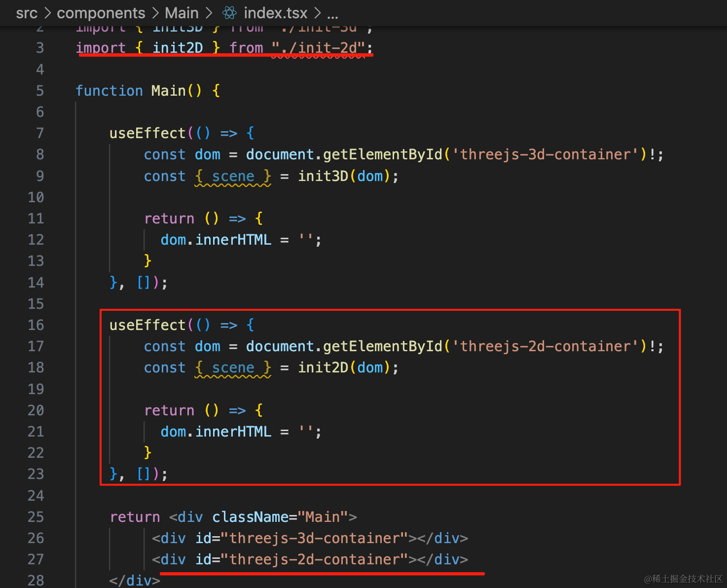727x588 pixels.
Task: Click the 'className' attribute on line 25
Action: [x=251, y=517]
